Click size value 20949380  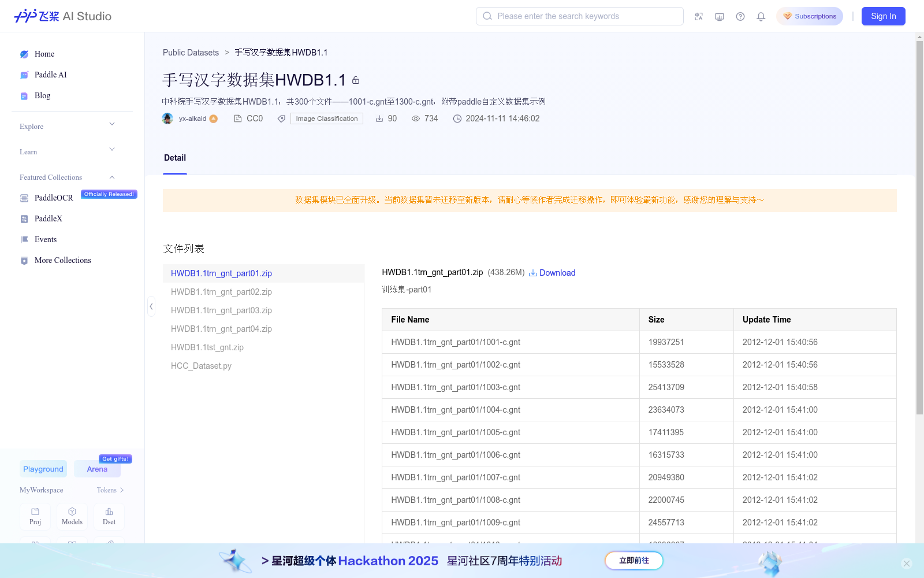[x=666, y=477]
